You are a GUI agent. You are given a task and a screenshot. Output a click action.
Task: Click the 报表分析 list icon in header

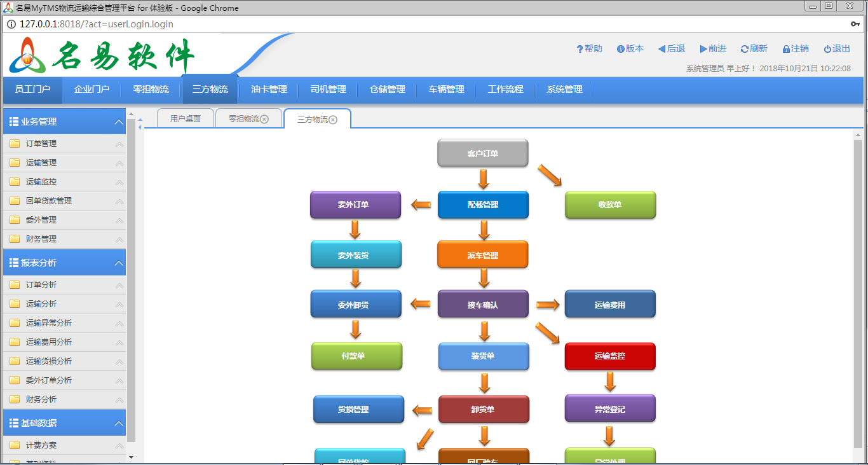tap(14, 263)
